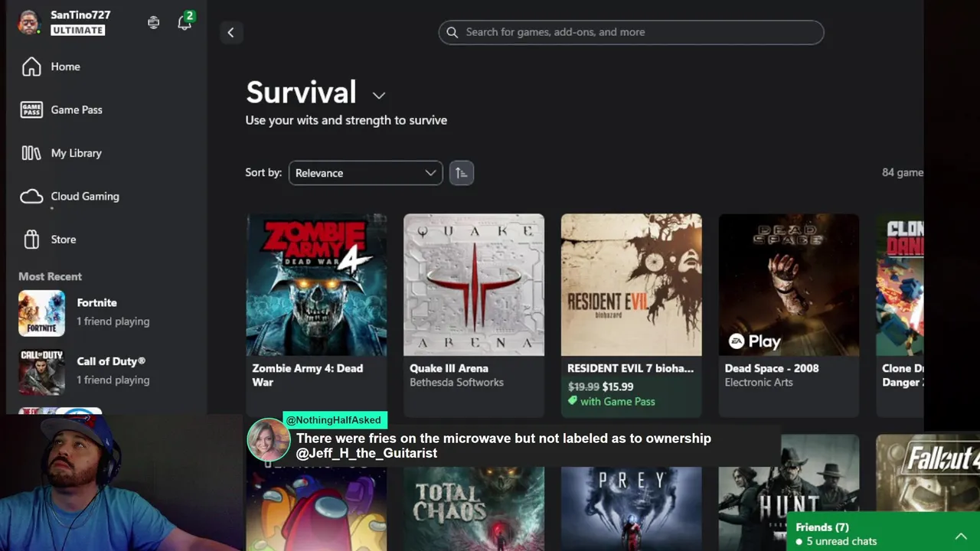Click the 84 games count text
This screenshot has height=551, width=980.
click(903, 173)
